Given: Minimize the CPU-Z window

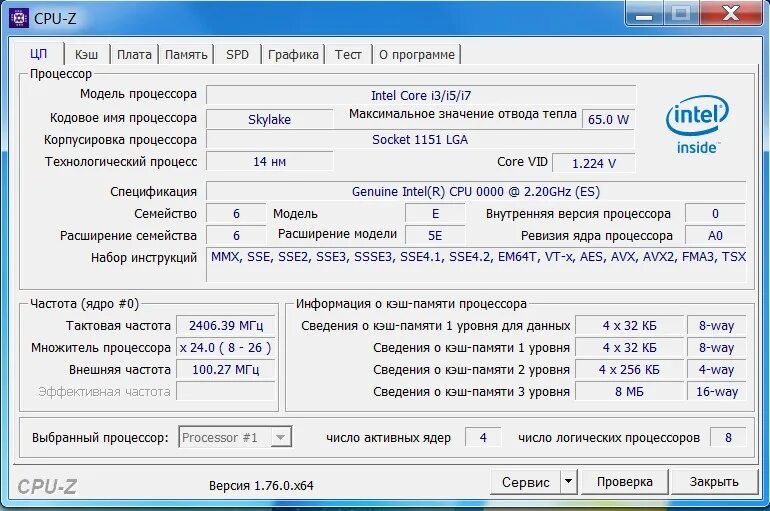Looking at the screenshot, I should pos(644,13).
